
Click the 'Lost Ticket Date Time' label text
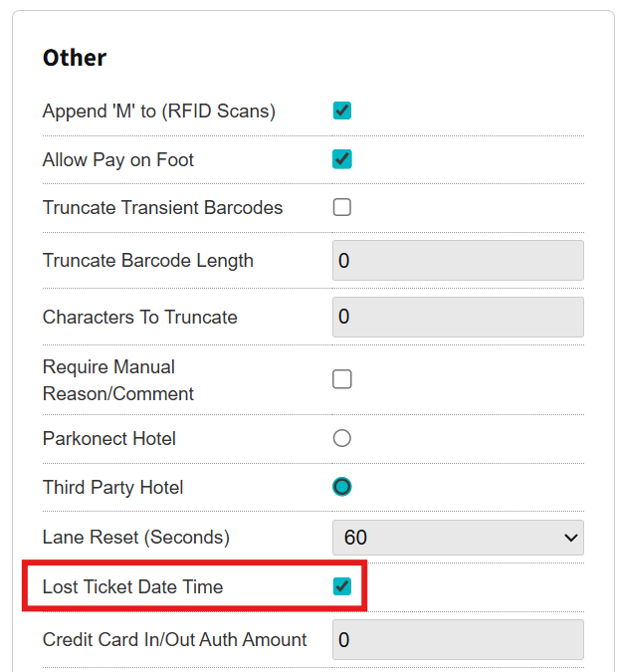(133, 586)
